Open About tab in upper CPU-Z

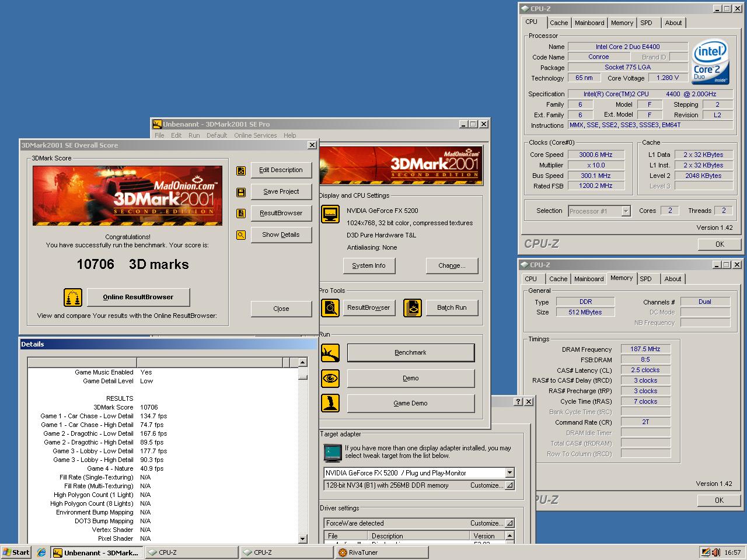tap(673, 23)
